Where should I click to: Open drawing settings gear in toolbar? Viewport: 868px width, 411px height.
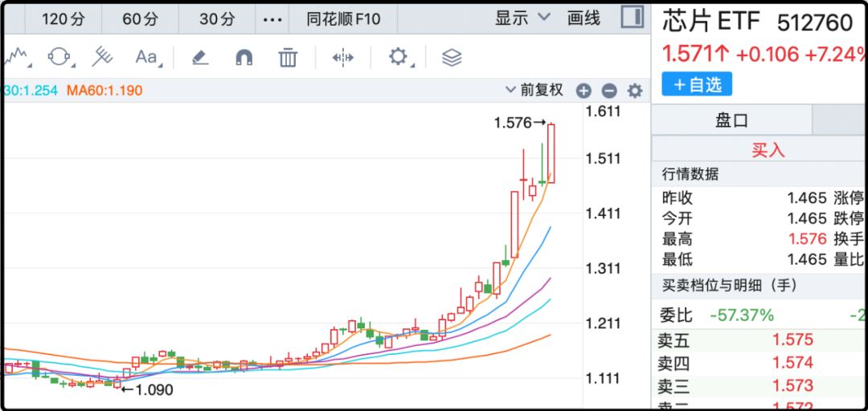[398, 58]
